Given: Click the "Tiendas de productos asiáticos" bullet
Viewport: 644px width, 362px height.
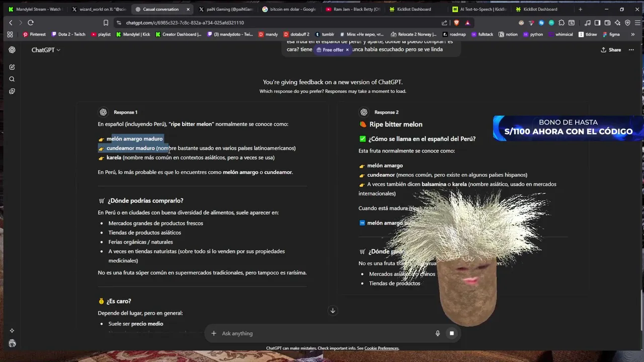Looking at the screenshot, I should pos(144,232).
